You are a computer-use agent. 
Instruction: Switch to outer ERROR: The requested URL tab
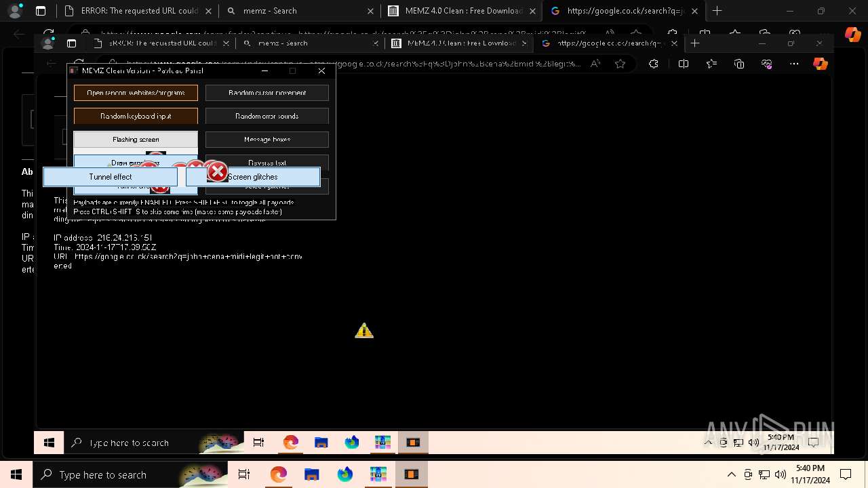coord(138,11)
